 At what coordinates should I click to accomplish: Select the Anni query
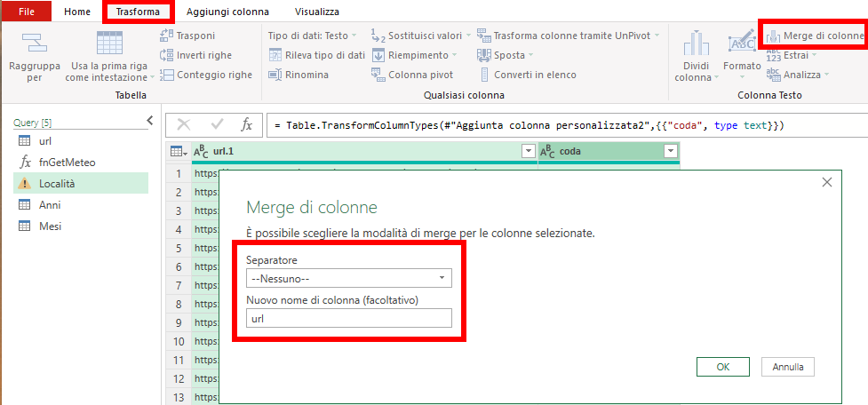click(x=81, y=204)
